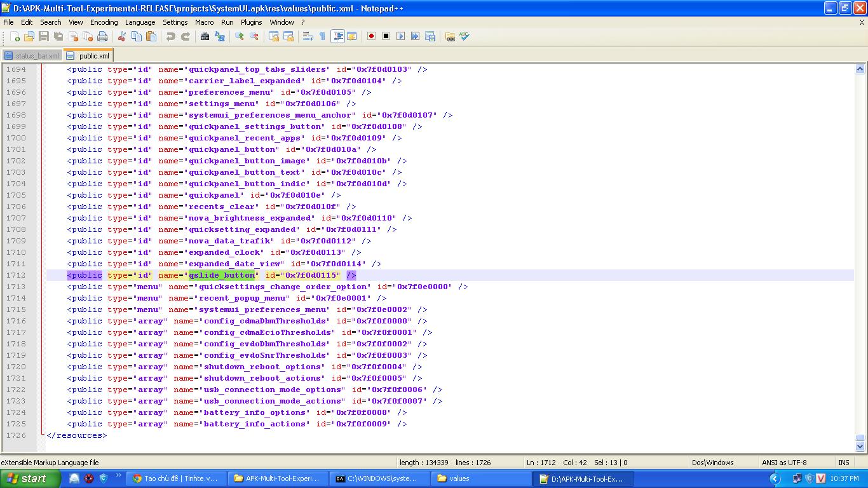Toggle INS mode in status bar
The width and height of the screenshot is (868, 488).
[844, 463]
